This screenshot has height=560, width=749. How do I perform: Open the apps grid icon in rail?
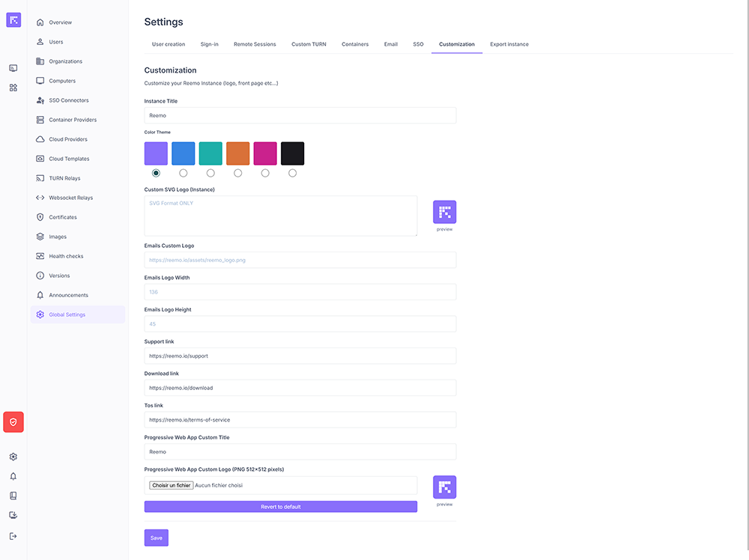coord(13,88)
